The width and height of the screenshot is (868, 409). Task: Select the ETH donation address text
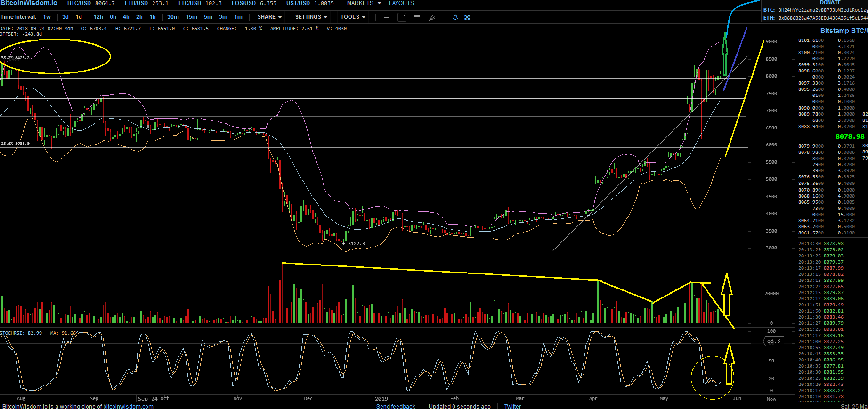(823, 18)
